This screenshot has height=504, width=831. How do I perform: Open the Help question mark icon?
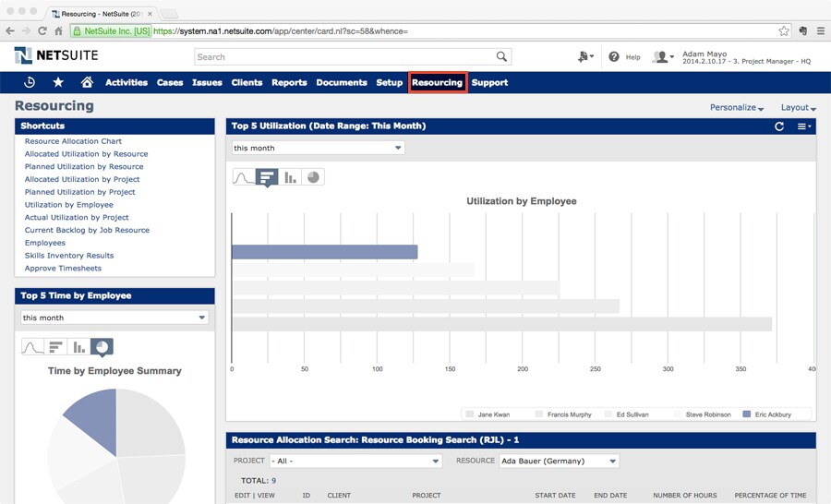click(x=614, y=56)
